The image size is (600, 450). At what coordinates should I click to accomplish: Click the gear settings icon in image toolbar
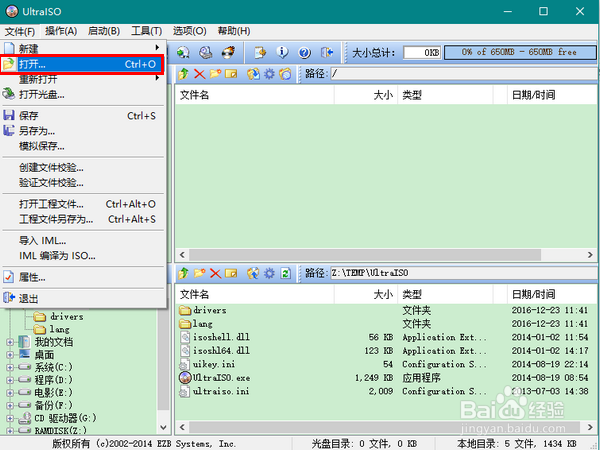tap(269, 73)
